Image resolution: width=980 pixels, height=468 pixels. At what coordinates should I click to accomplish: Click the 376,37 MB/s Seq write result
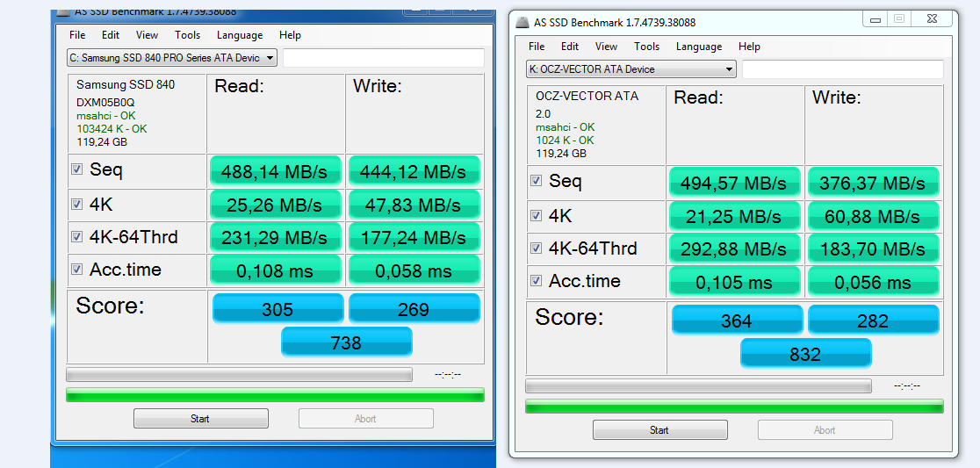pos(874,183)
